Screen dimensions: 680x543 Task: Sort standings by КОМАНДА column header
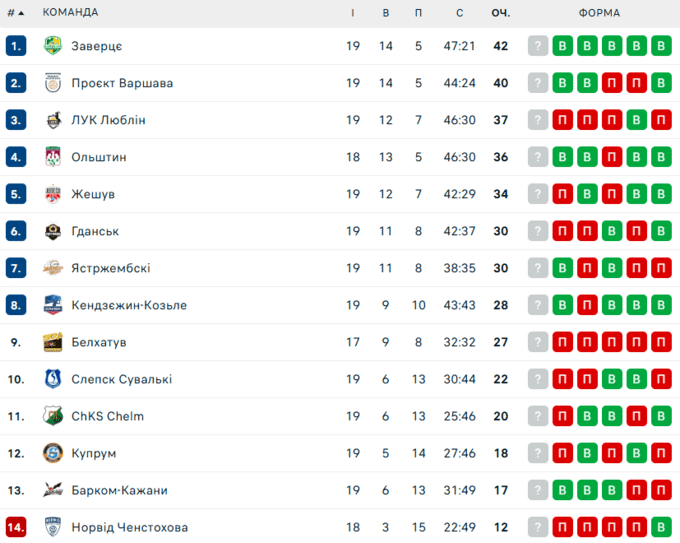pyautogui.click(x=70, y=13)
